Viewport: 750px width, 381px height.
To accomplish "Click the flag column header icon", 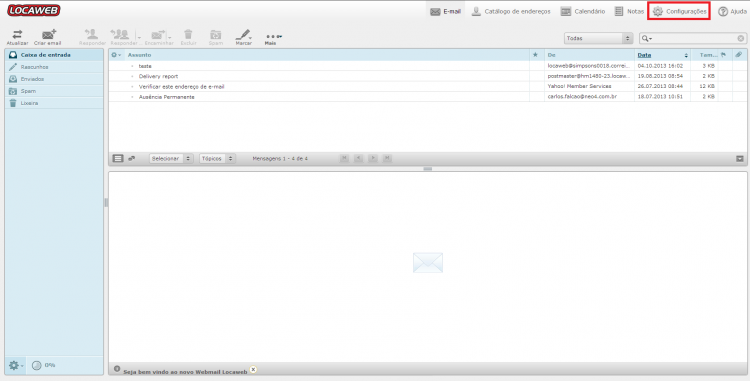I will [x=724, y=55].
